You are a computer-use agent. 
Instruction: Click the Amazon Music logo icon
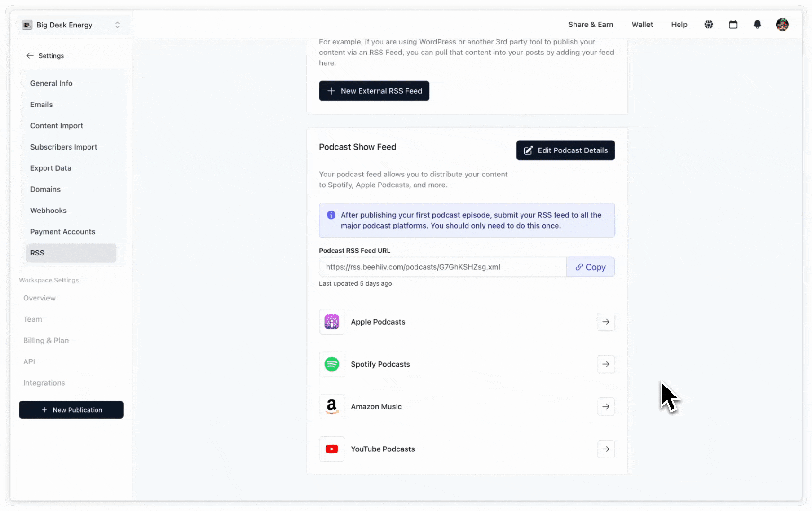[332, 406]
